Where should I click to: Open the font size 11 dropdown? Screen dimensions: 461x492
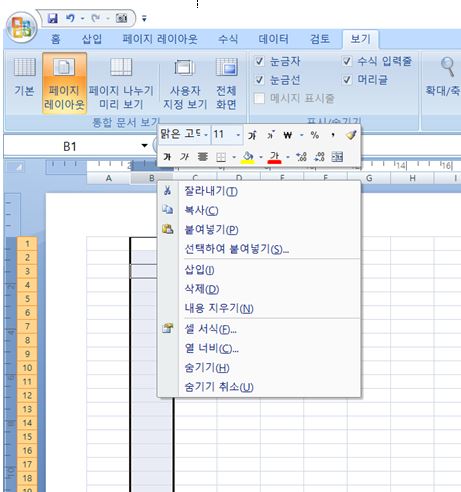(x=238, y=135)
